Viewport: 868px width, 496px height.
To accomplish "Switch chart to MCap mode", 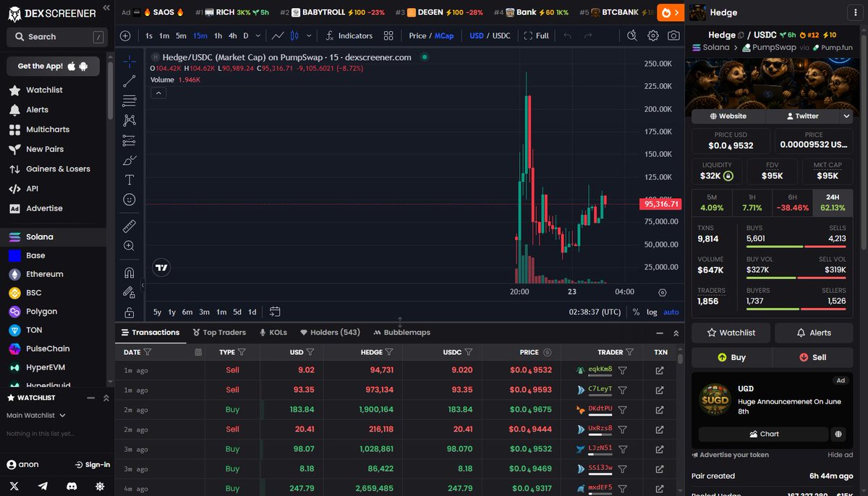I will click(x=444, y=35).
